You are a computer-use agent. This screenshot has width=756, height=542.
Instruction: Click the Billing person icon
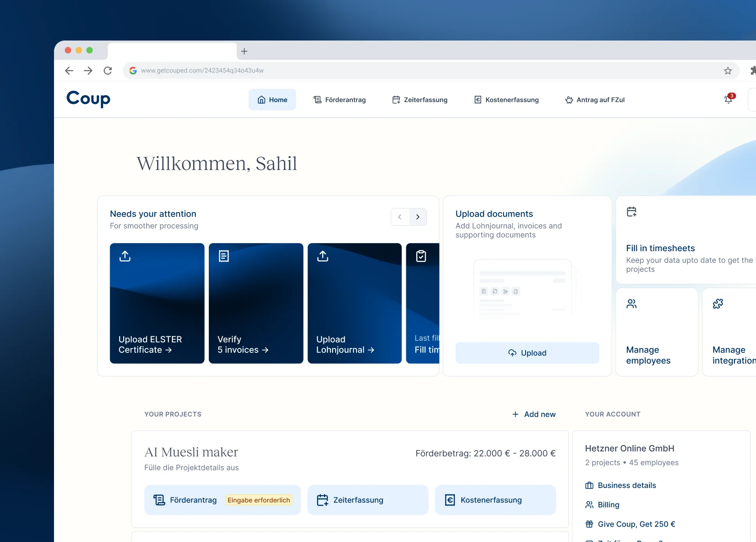(589, 505)
